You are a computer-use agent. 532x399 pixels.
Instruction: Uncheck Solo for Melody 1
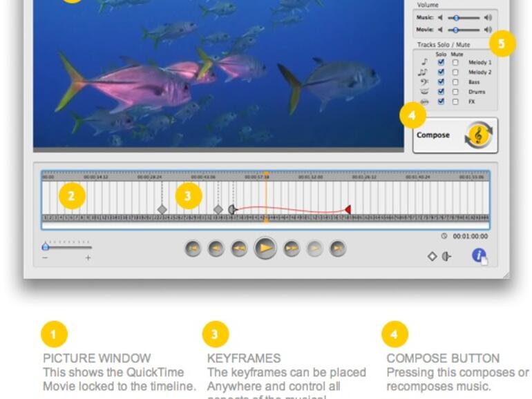441,62
